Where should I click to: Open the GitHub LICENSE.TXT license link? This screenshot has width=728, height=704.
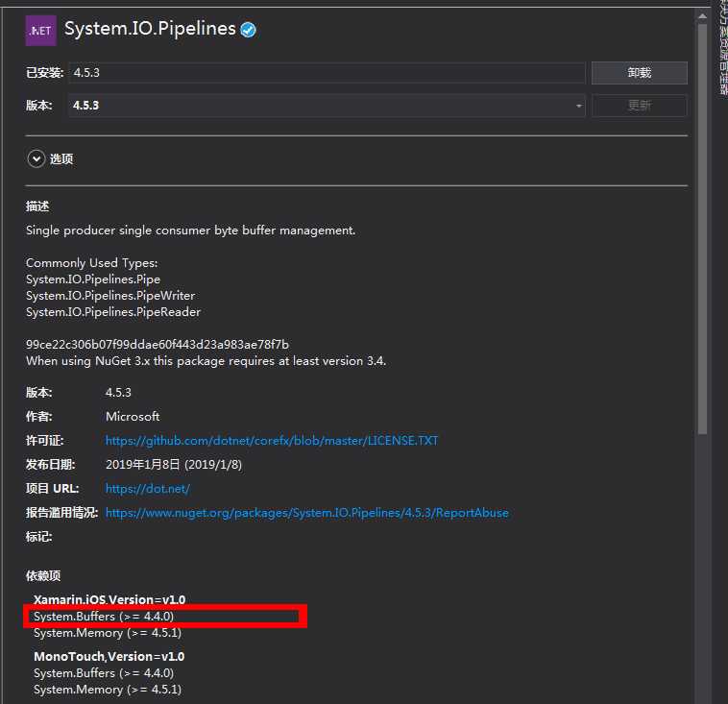[x=272, y=440]
